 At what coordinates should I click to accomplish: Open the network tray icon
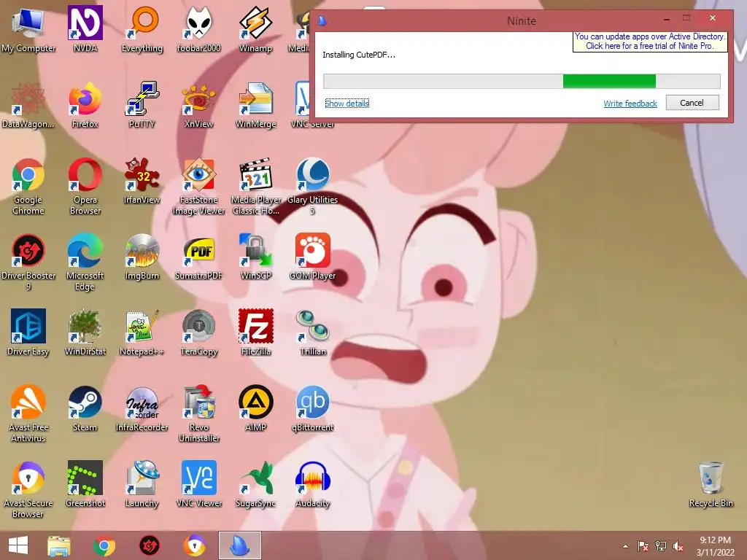(x=661, y=546)
